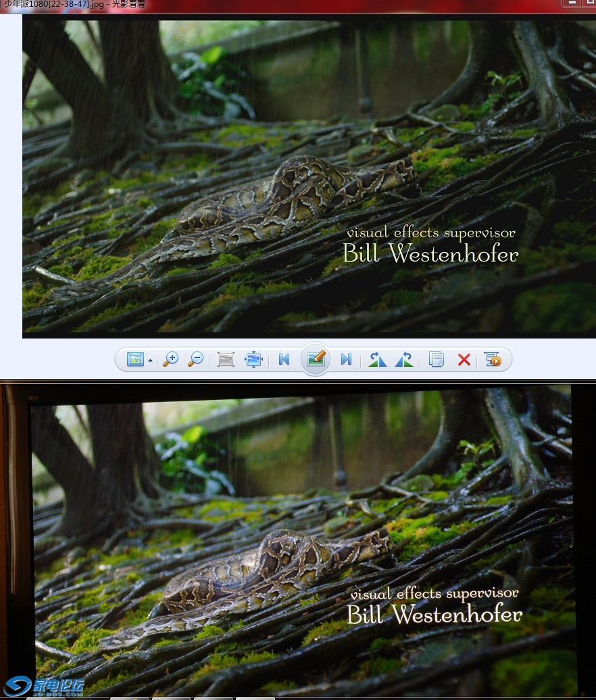596x700 pixels.
Task: Click the zoom out magnifier icon
Action: pyautogui.click(x=195, y=359)
